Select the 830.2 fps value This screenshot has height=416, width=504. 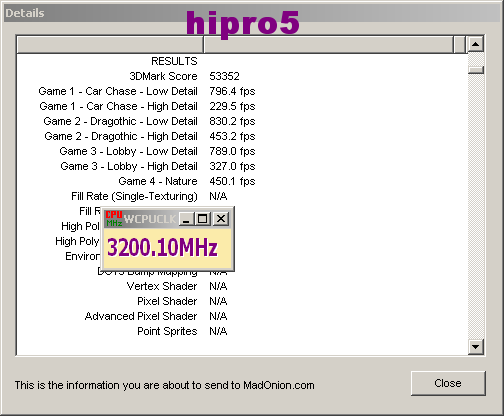tap(232, 121)
